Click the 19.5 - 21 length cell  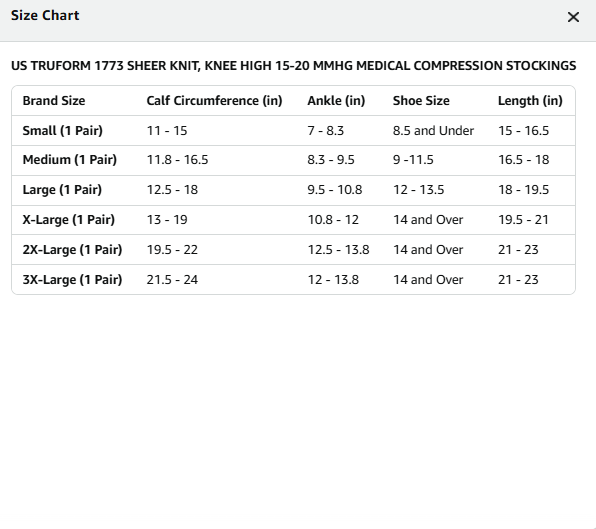tap(523, 220)
